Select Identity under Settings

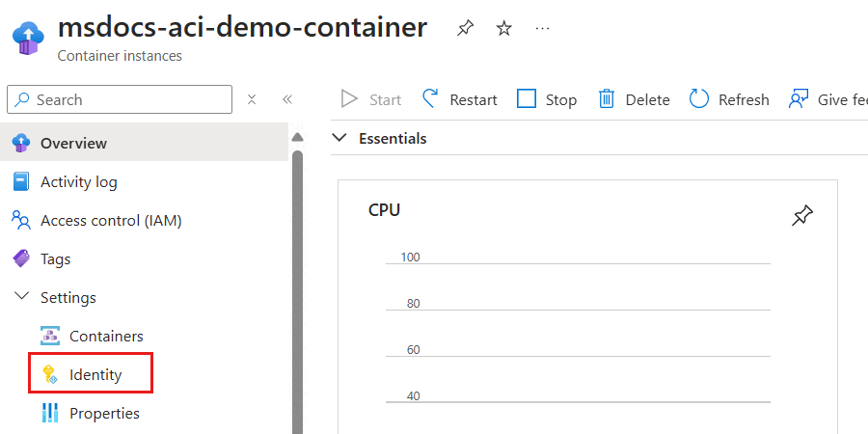pyautogui.click(x=95, y=374)
